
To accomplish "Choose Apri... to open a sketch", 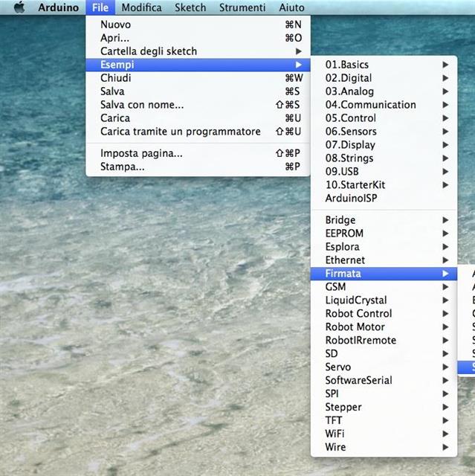I will click(x=114, y=38).
